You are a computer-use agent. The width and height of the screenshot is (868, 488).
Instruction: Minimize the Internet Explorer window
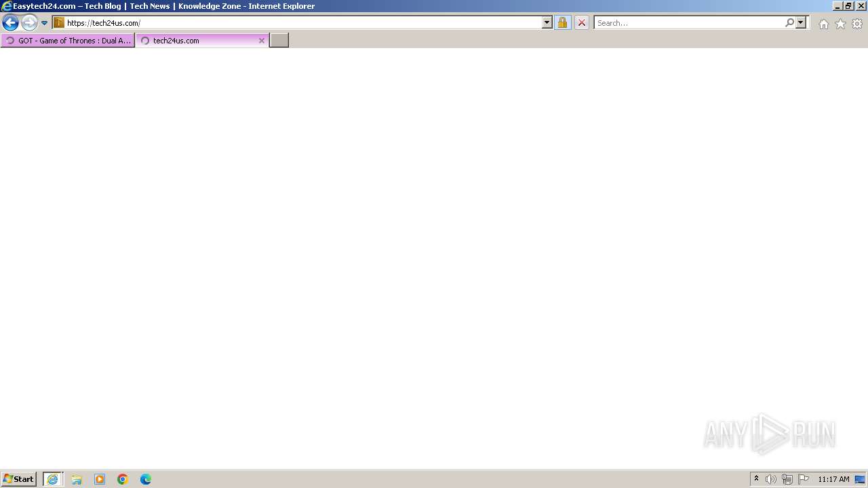click(x=837, y=5)
